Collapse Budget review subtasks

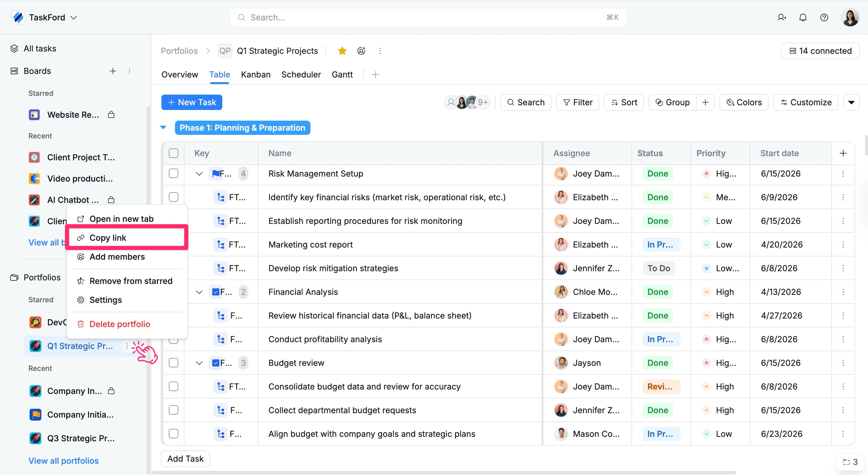tap(199, 363)
